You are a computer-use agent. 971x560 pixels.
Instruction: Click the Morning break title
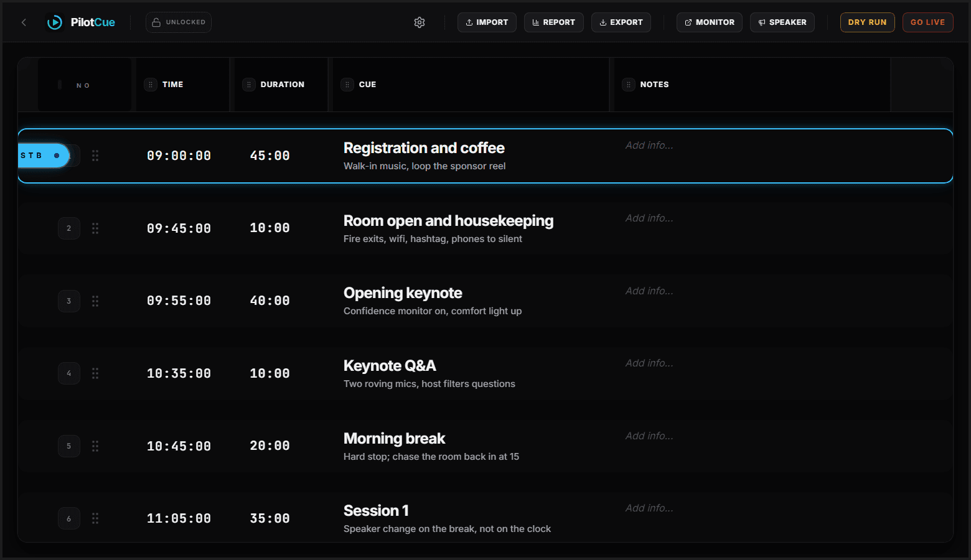pos(394,439)
